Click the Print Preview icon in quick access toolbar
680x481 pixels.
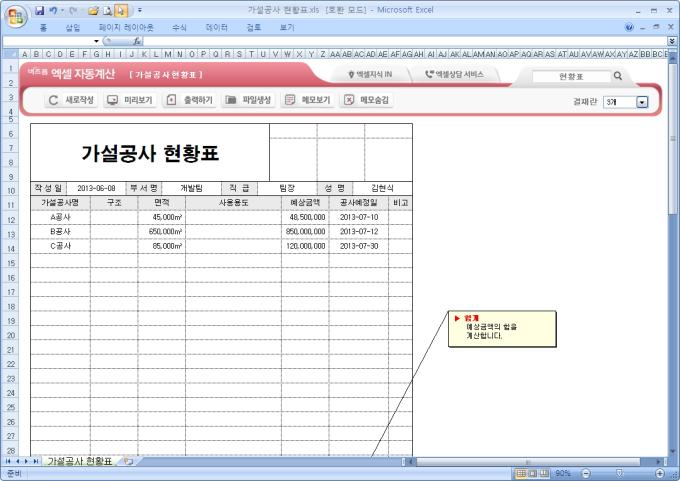coord(108,10)
